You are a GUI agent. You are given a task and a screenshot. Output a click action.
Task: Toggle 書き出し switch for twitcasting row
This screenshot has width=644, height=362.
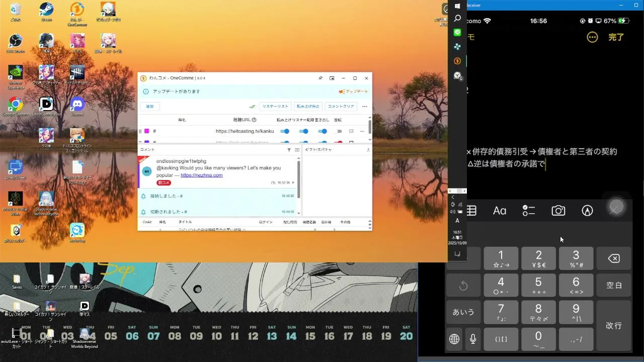pyautogui.click(x=323, y=131)
